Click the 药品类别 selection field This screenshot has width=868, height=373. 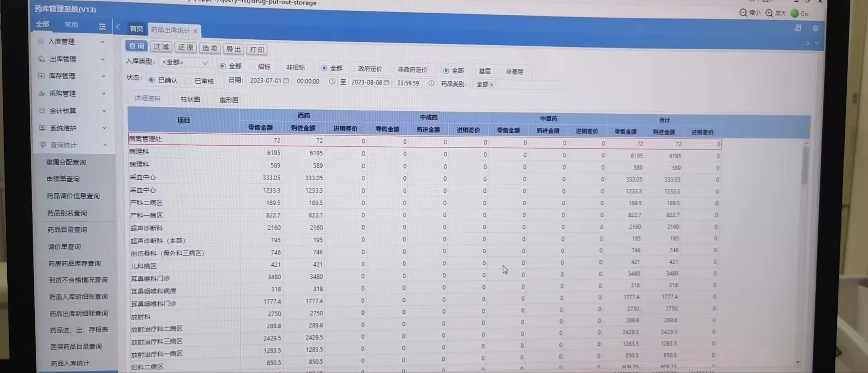point(518,85)
